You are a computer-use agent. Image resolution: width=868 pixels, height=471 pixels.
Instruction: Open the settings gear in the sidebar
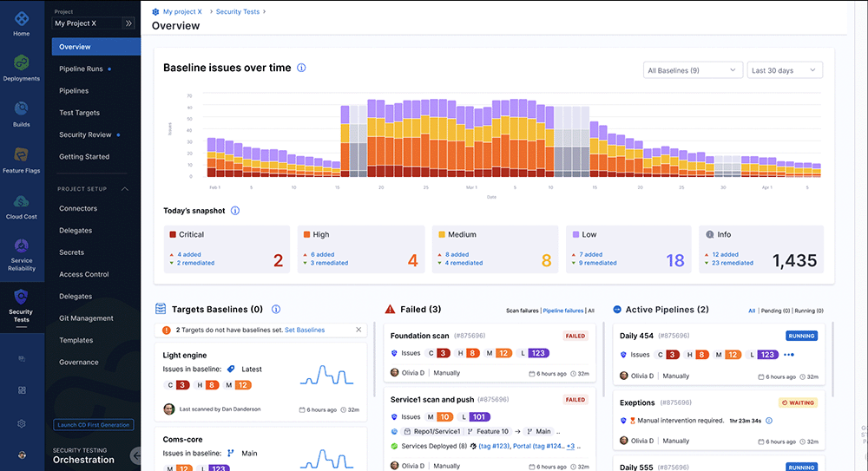(x=21, y=423)
